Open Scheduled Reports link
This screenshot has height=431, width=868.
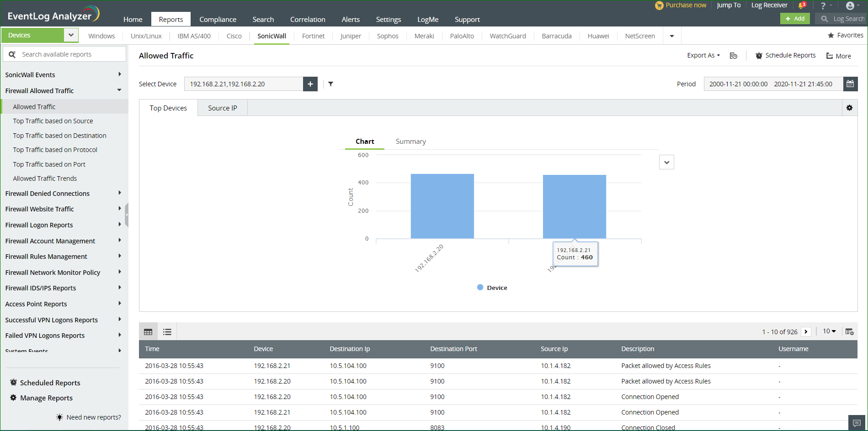45,383
